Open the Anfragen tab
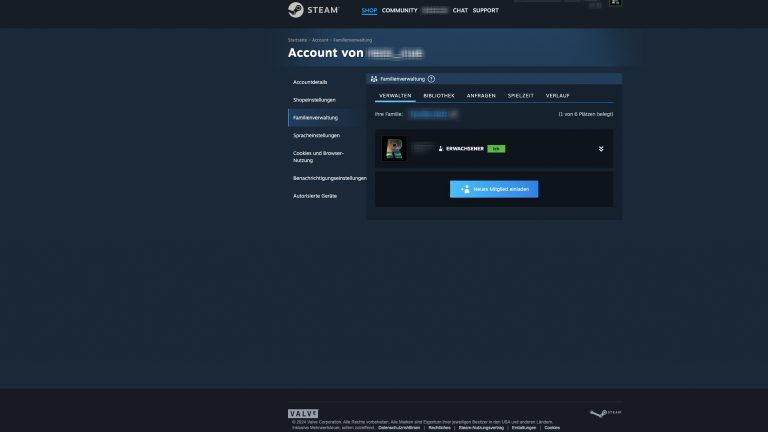This screenshot has width=768, height=432. pyautogui.click(x=480, y=95)
